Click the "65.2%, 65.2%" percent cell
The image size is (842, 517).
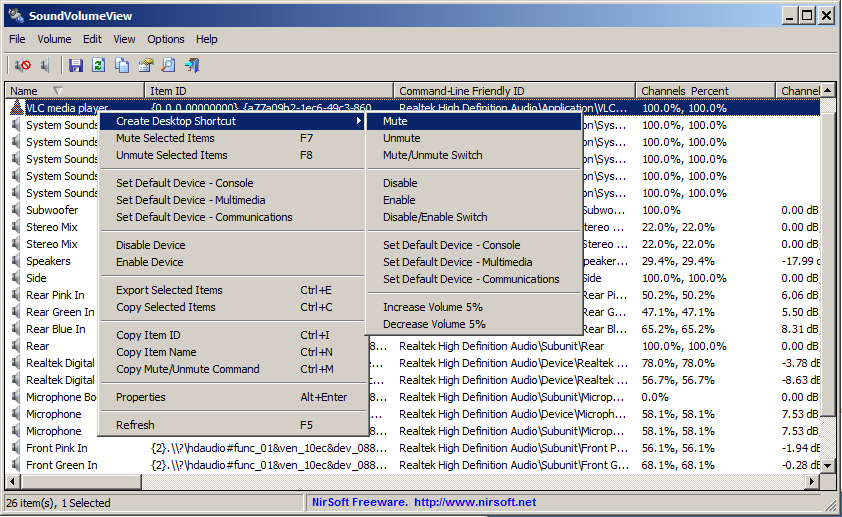coord(678,329)
